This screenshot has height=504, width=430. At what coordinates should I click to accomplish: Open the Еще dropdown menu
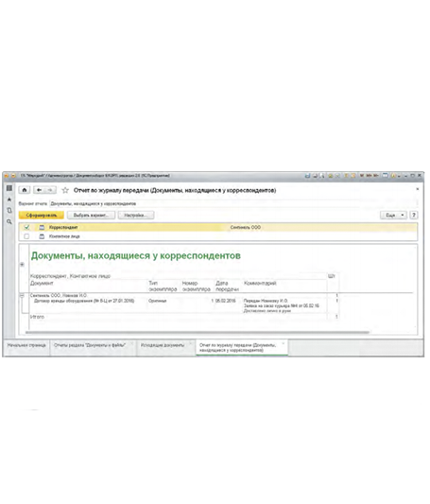click(394, 215)
